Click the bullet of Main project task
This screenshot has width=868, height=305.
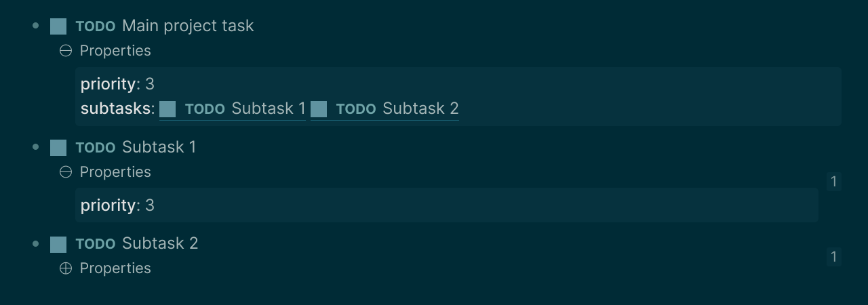[36, 26]
